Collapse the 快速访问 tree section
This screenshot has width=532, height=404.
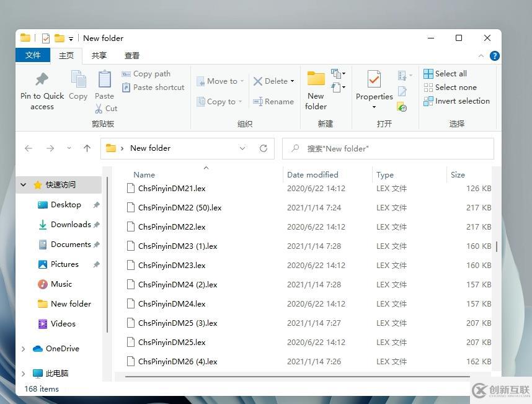[23, 184]
